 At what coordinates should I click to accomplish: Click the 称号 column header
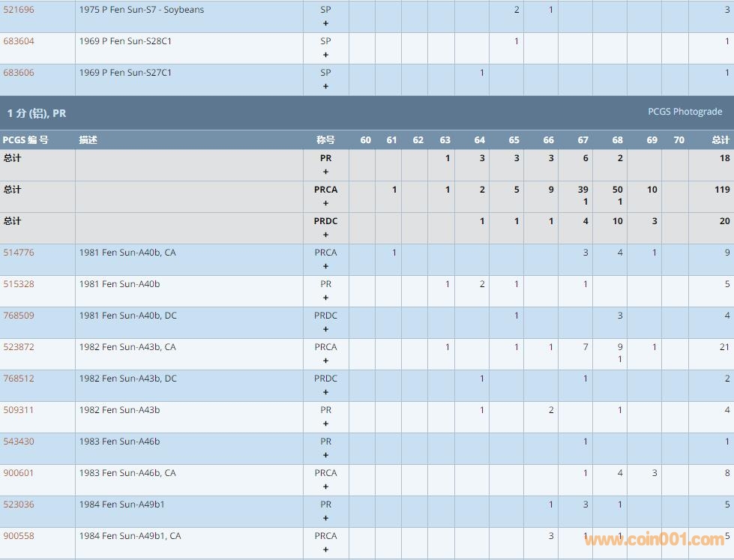pyautogui.click(x=325, y=140)
